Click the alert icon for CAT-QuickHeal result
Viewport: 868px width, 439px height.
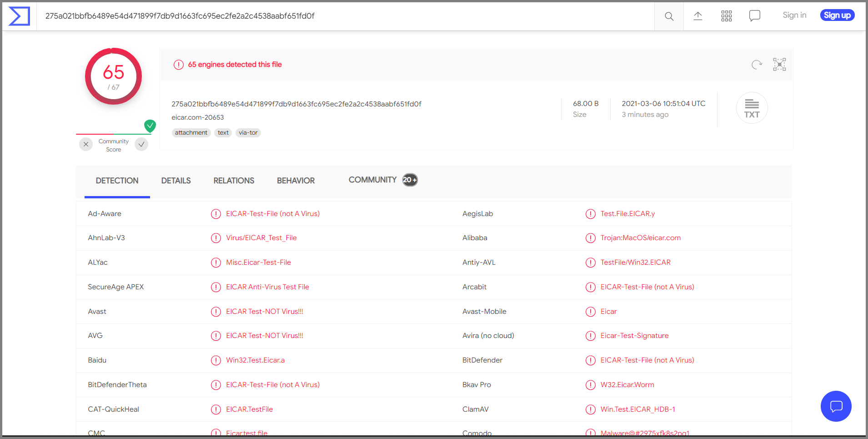[216, 409]
